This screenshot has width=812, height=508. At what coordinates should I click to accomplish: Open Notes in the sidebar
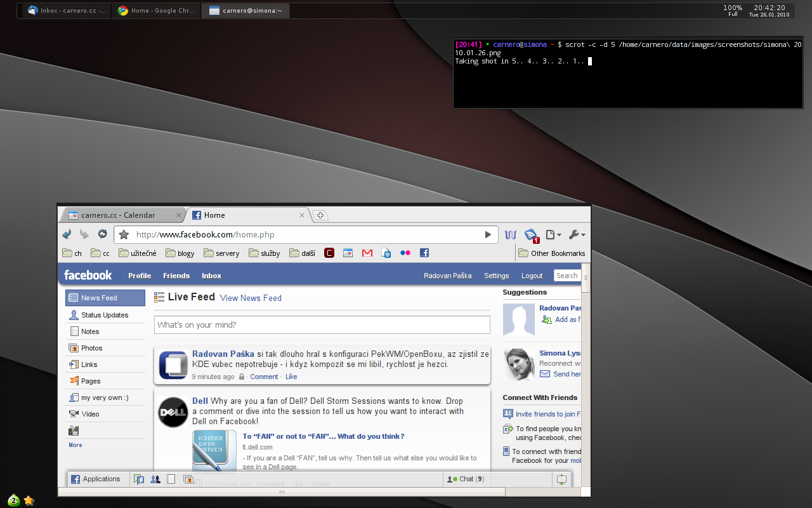105,331
